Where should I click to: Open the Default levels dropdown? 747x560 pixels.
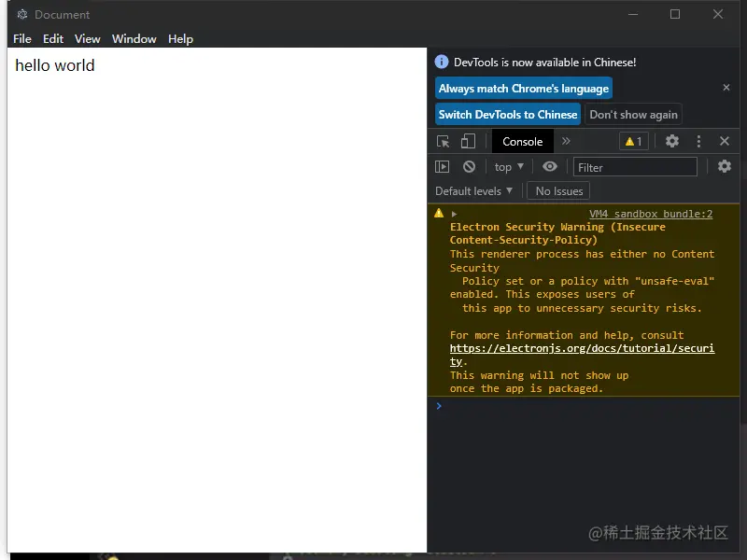coord(473,190)
